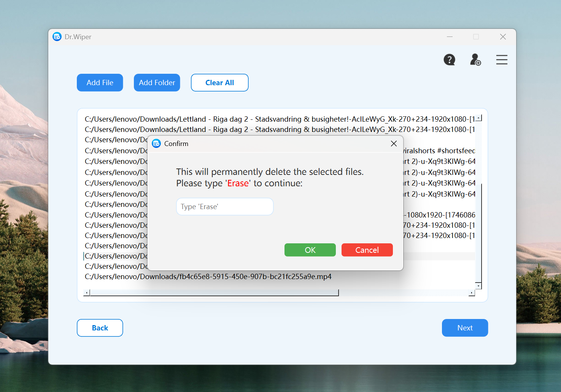Click the Type 'Erase' input field

224,207
